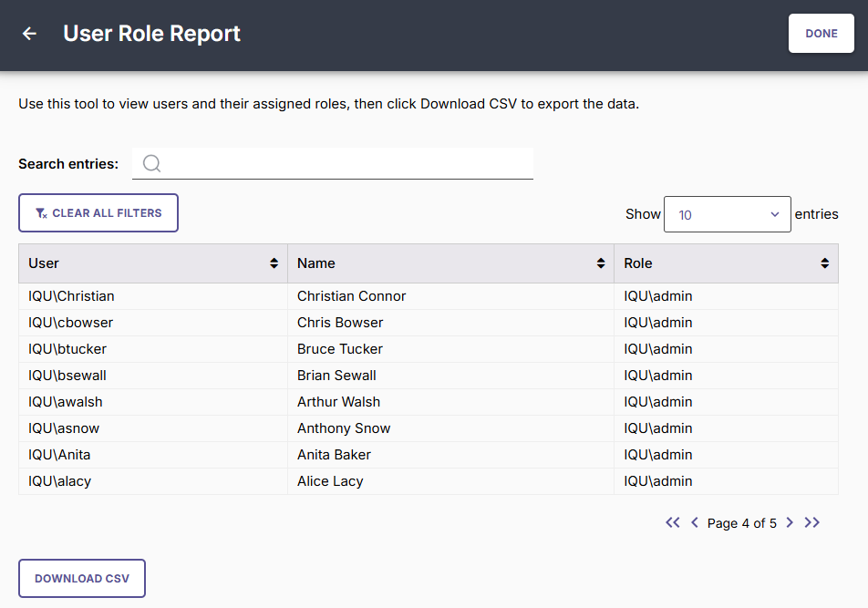
Task: Click the DONE button
Action: [821, 33]
